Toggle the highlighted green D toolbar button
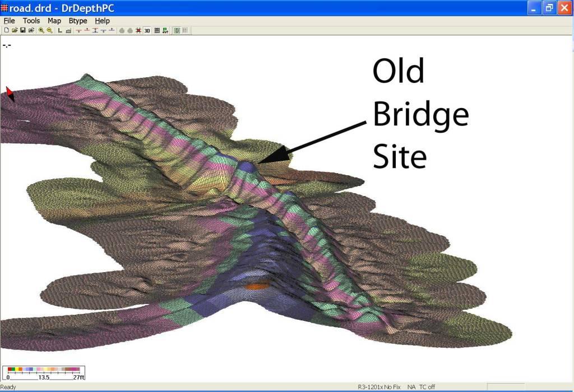The height and width of the screenshot is (392, 574). [x=177, y=30]
